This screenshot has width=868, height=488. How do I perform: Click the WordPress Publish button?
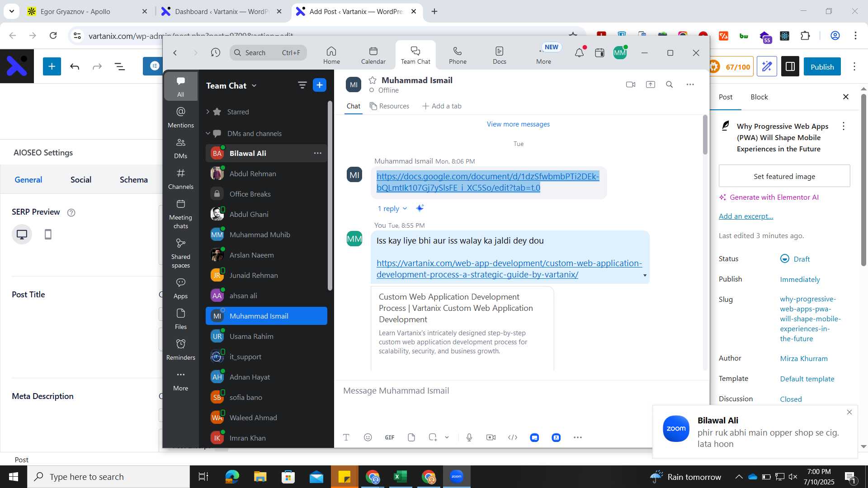point(822,67)
